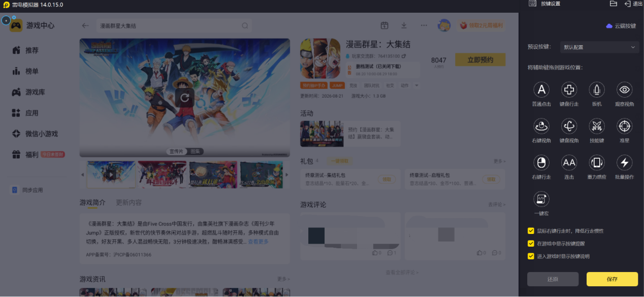This screenshot has height=297, width=644.
Task: Open the downloads arrow icon
Action: pos(404,25)
